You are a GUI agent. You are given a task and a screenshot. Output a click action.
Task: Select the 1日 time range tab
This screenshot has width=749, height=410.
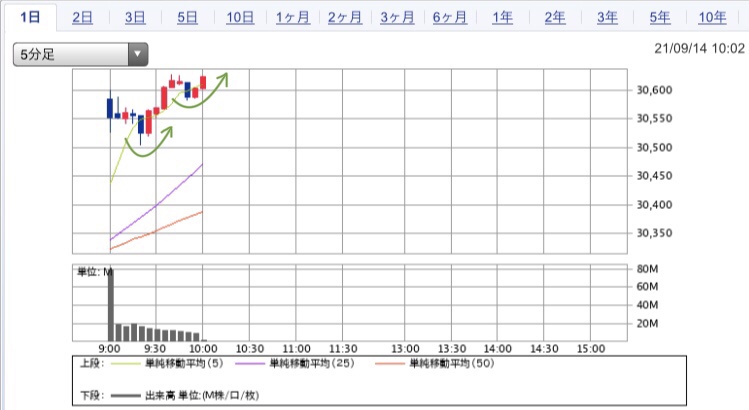[30, 17]
